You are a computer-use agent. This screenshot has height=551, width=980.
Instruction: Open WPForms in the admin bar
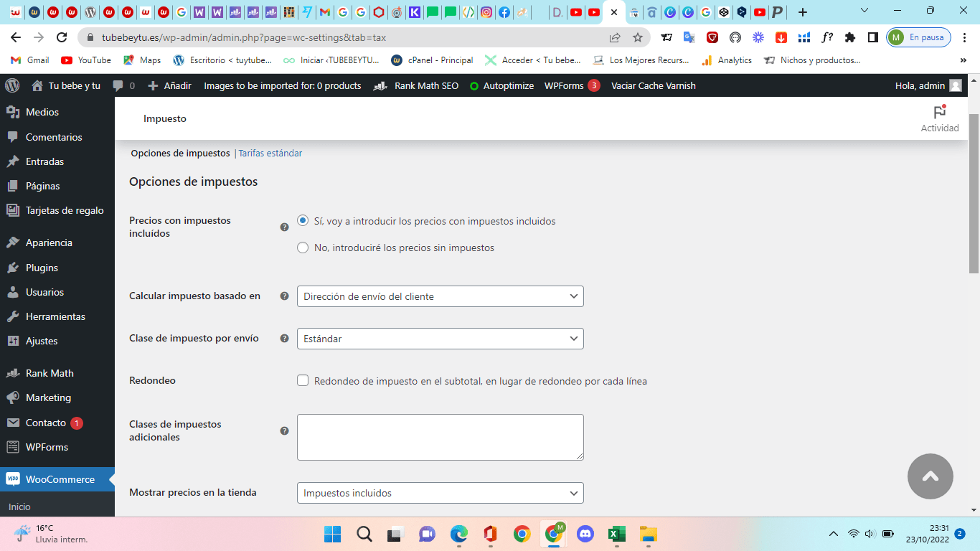(572, 85)
